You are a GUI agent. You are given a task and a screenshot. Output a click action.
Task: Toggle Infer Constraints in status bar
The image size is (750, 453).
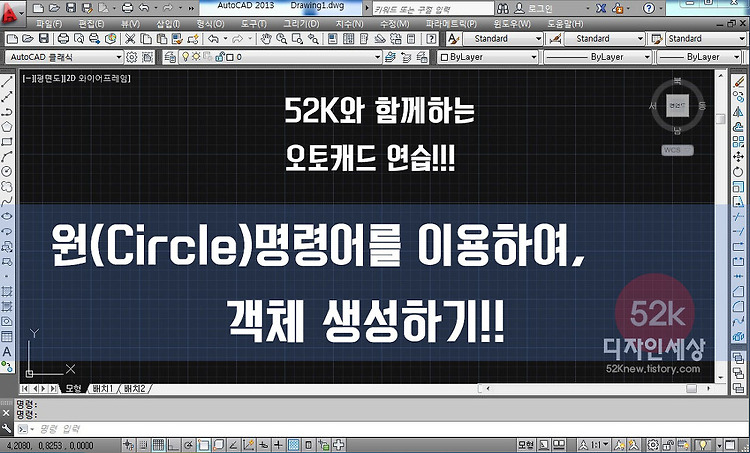point(128,445)
